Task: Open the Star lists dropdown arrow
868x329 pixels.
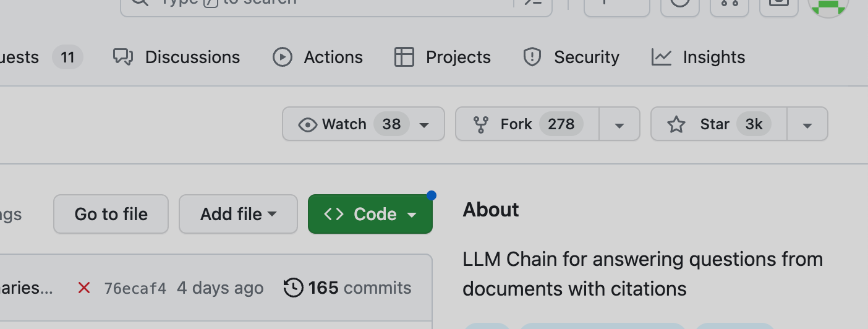Action: [807, 124]
